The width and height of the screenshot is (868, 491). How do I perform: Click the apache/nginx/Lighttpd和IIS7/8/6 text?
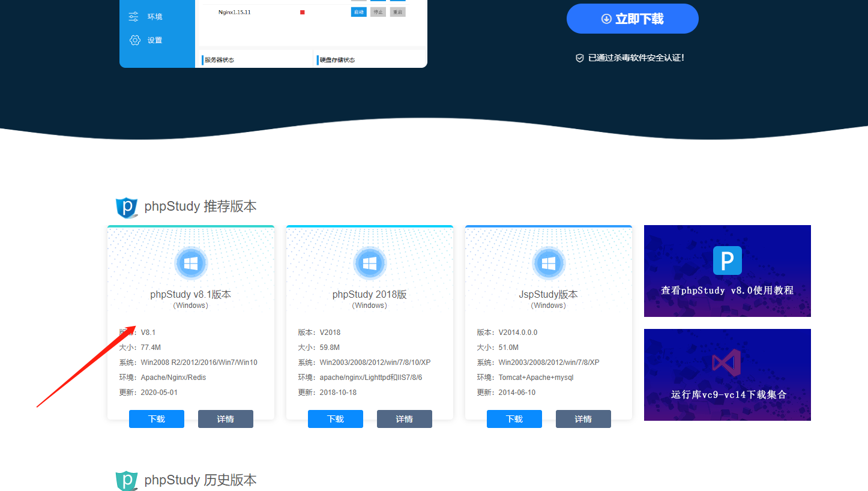371,378
